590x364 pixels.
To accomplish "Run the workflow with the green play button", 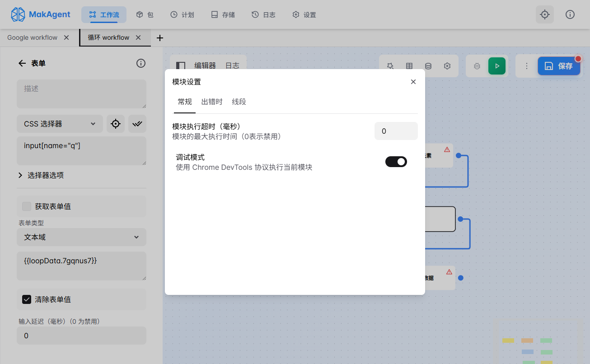I will click(x=497, y=65).
